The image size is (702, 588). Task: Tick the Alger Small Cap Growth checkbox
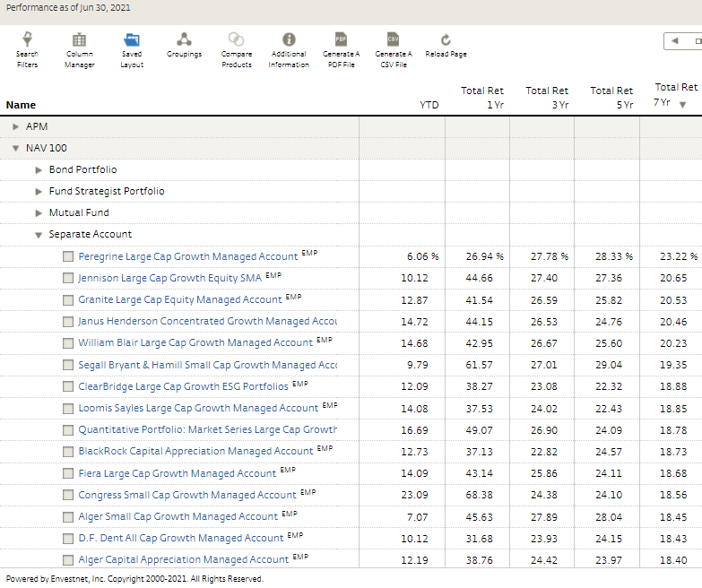coord(68,516)
